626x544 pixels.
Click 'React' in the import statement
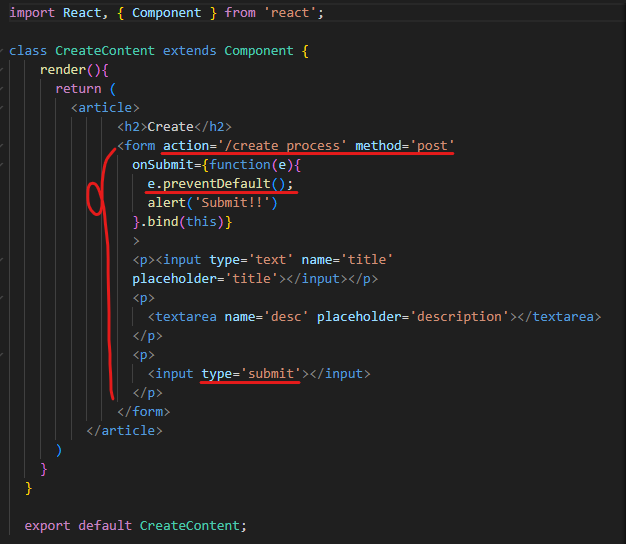point(82,13)
